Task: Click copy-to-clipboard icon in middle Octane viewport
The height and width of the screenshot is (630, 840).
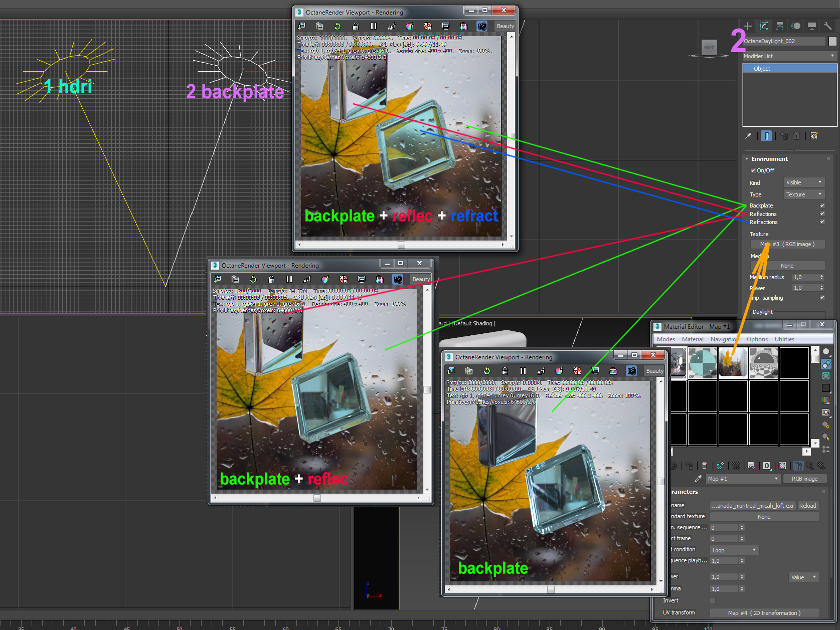Action: pyautogui.click(x=235, y=279)
